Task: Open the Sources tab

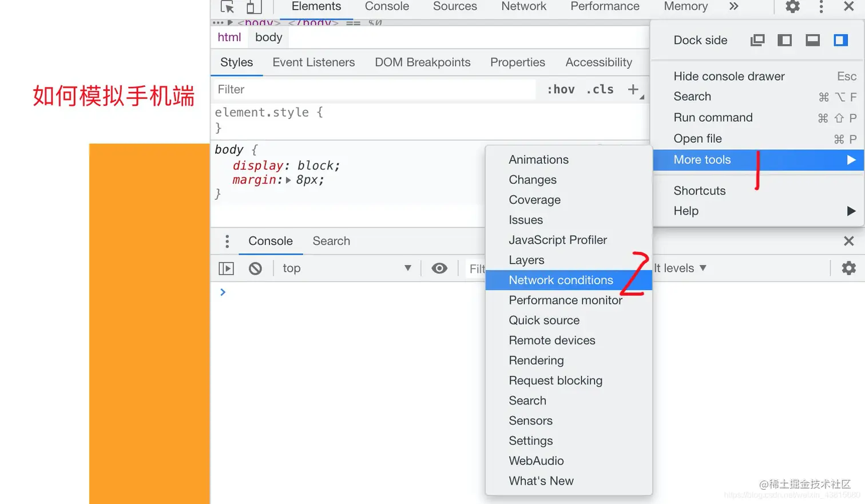Action: [455, 6]
